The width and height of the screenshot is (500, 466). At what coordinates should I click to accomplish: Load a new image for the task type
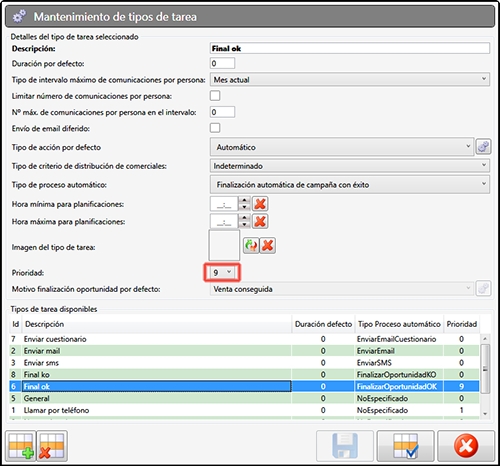tap(251, 246)
